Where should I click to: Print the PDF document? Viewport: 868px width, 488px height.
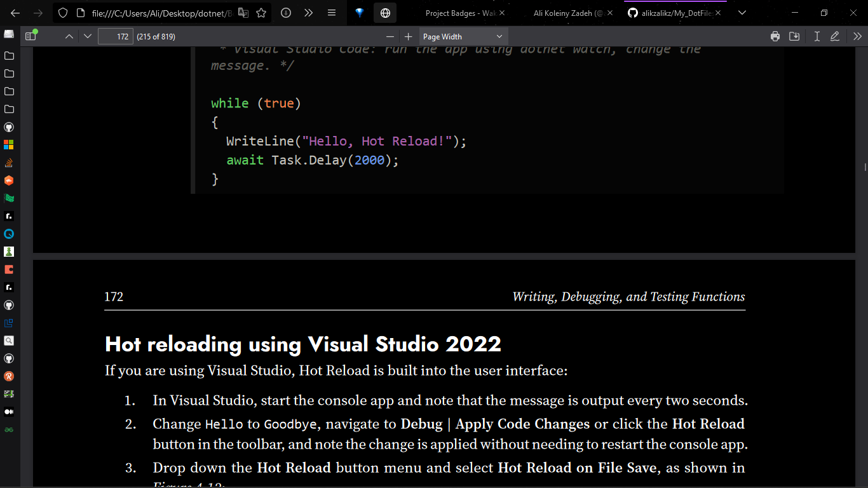(775, 36)
